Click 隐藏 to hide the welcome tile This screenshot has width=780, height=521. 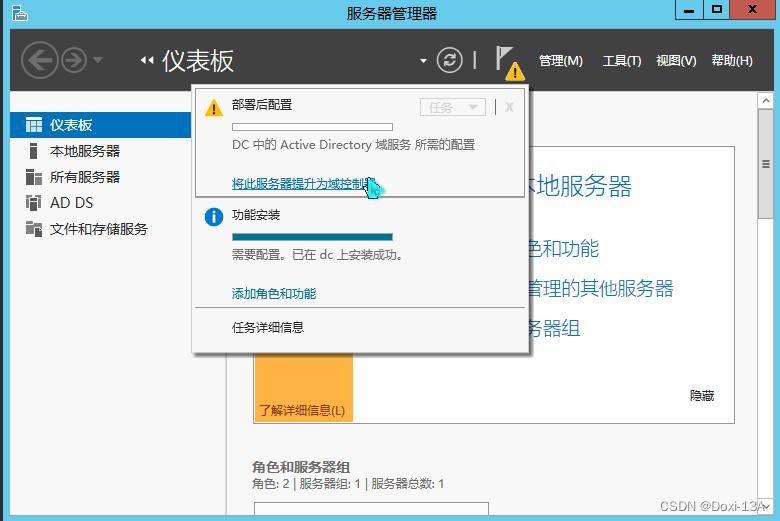tap(702, 396)
